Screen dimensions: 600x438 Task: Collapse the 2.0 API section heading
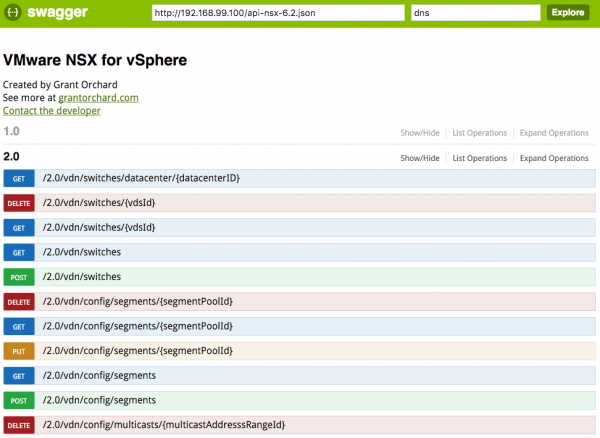[x=11, y=156]
